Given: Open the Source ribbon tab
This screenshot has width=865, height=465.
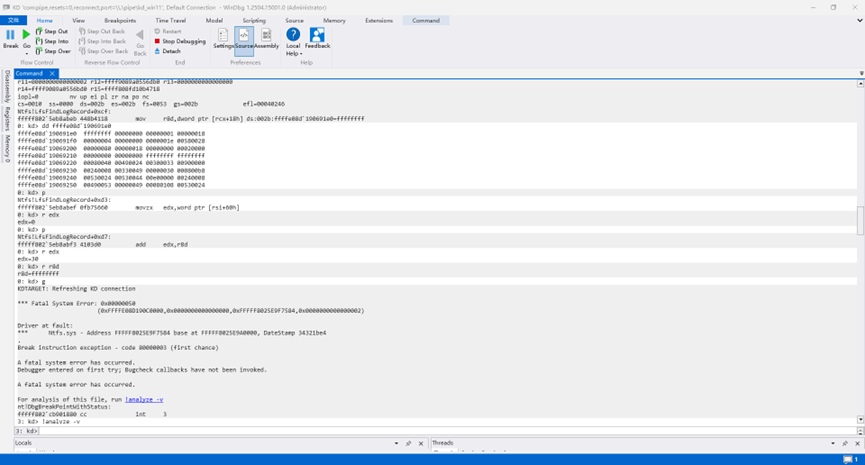Looking at the screenshot, I should click(x=294, y=20).
